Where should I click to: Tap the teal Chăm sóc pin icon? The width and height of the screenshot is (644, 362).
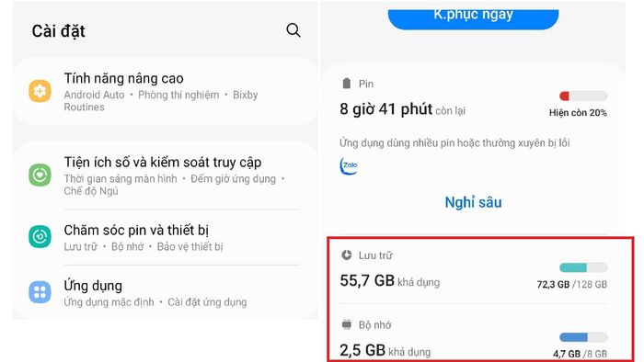tap(40, 236)
